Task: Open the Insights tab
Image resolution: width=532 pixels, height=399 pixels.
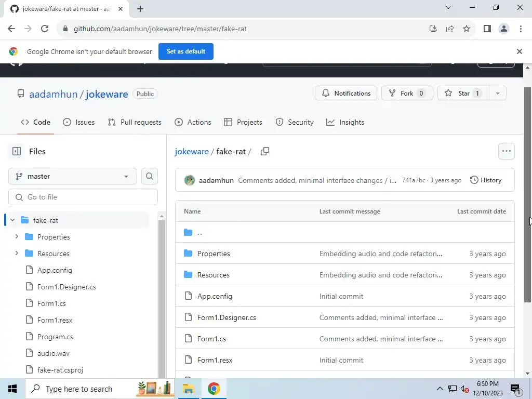Action: [x=345, y=122]
